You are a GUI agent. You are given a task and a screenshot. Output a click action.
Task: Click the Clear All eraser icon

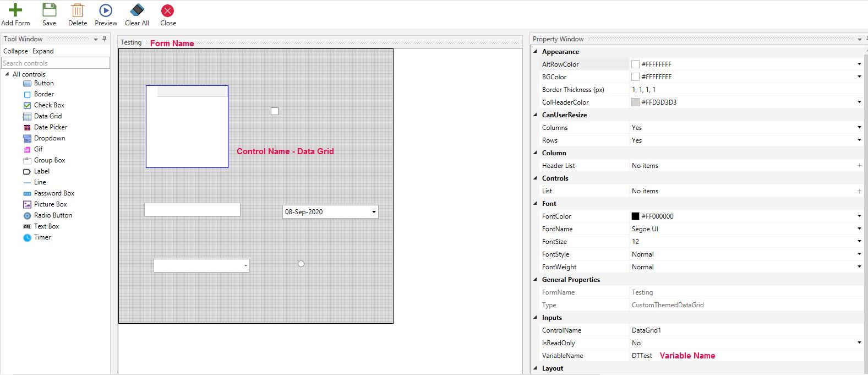(137, 10)
